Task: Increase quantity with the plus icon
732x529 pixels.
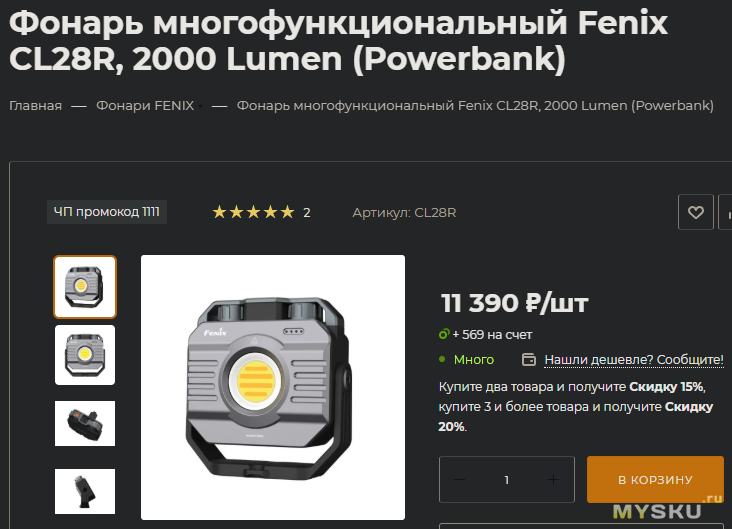Action: (553, 480)
